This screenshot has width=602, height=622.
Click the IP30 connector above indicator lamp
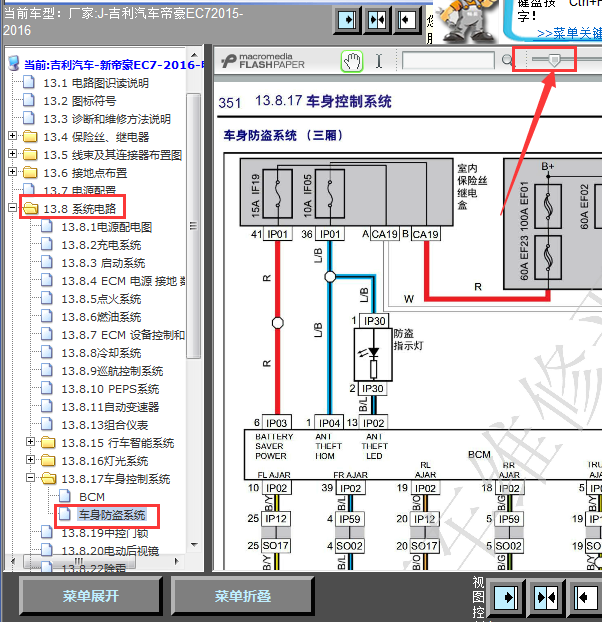374,321
